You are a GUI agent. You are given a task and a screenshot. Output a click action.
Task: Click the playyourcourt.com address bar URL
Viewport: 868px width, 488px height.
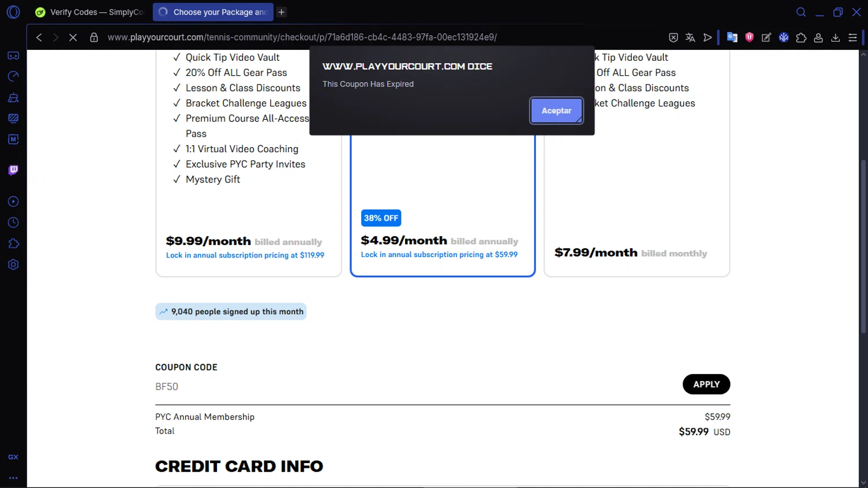(x=302, y=38)
